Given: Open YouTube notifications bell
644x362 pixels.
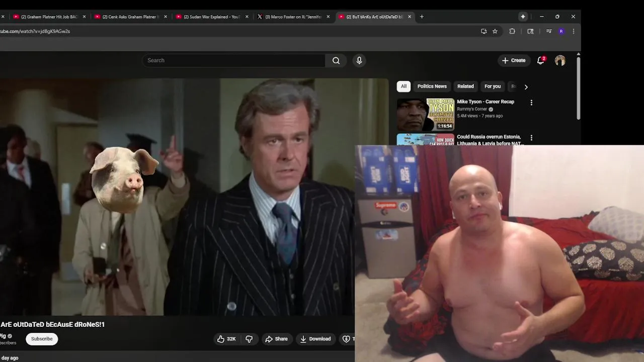Looking at the screenshot, I should 541,60.
